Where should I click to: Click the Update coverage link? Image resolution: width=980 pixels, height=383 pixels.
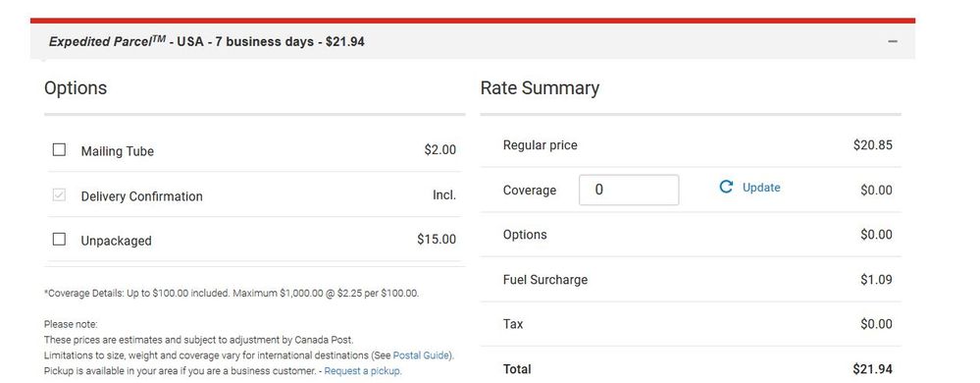coord(761,188)
